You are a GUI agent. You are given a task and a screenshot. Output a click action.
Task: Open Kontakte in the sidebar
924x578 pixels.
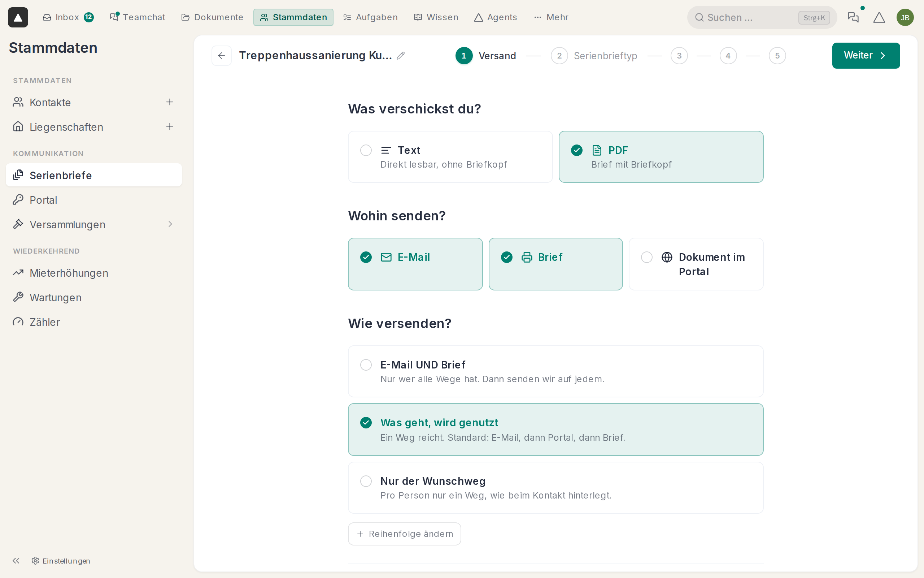(x=93, y=102)
